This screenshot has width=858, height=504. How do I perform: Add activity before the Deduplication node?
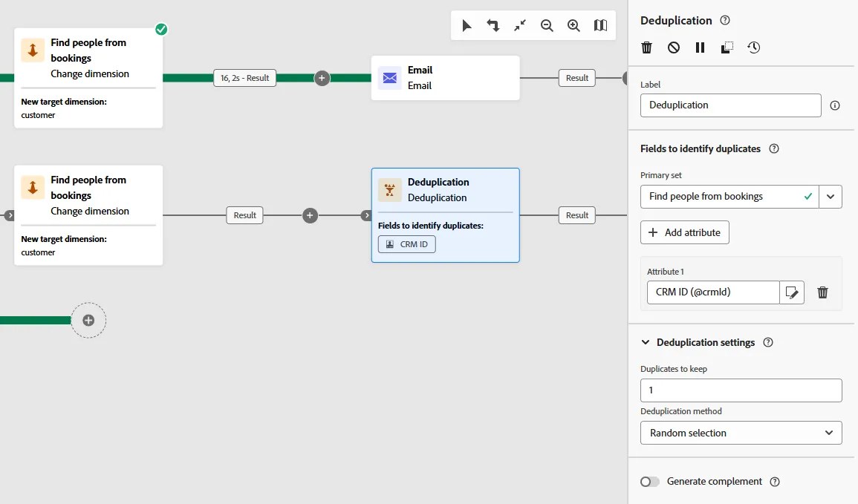pos(310,215)
